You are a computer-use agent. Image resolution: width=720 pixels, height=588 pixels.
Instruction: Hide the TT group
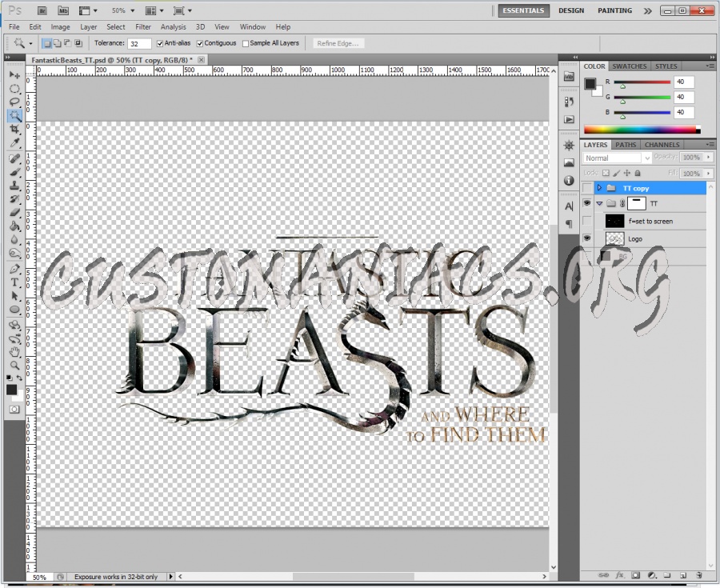point(587,203)
